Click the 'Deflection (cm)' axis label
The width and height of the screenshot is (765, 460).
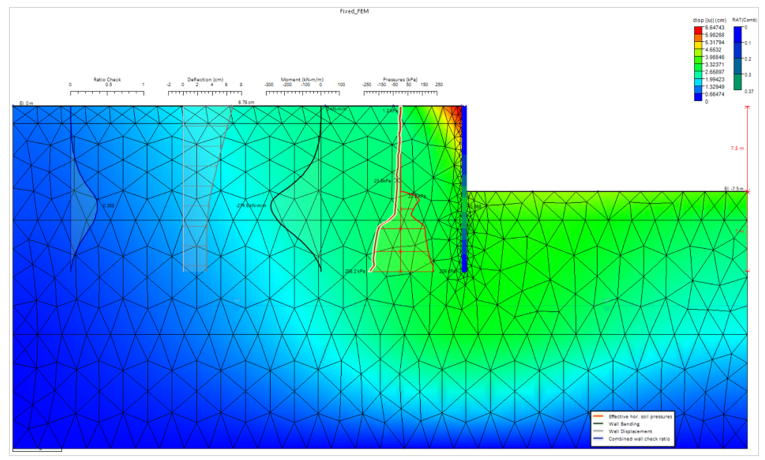[x=205, y=80]
